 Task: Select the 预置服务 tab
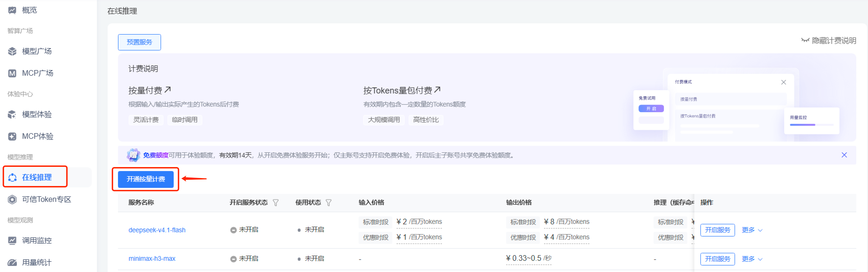click(x=139, y=42)
